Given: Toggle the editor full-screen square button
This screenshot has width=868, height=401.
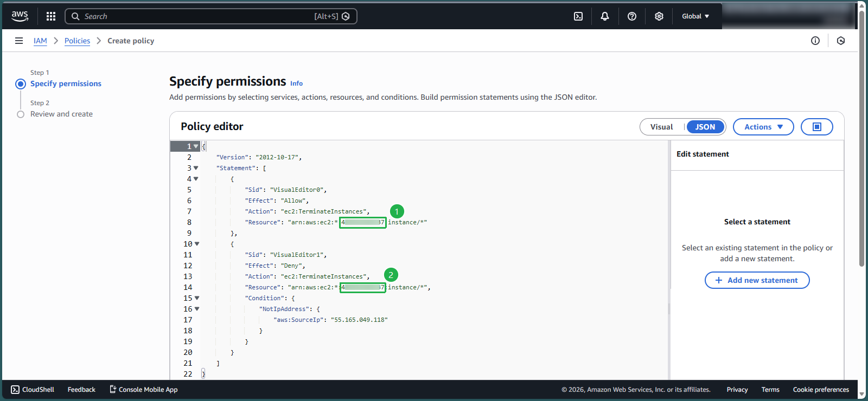Looking at the screenshot, I should 817,127.
